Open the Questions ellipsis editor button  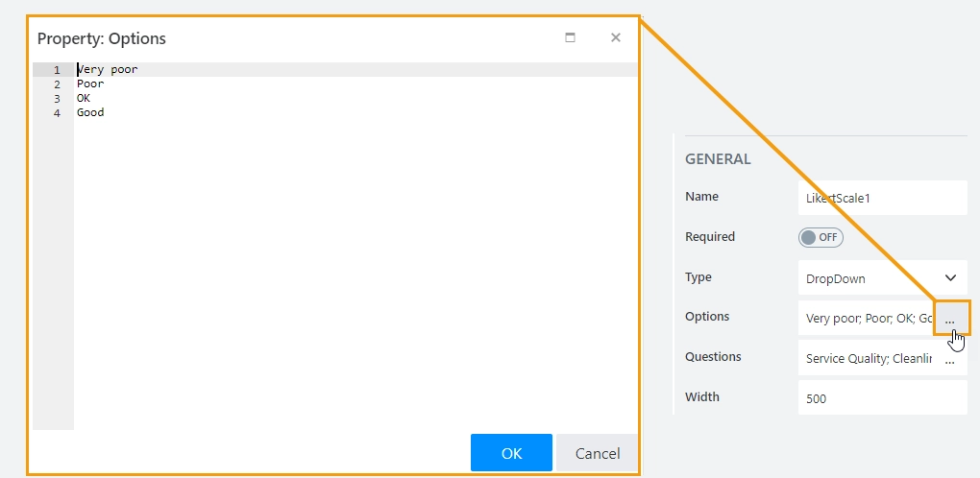(x=950, y=359)
